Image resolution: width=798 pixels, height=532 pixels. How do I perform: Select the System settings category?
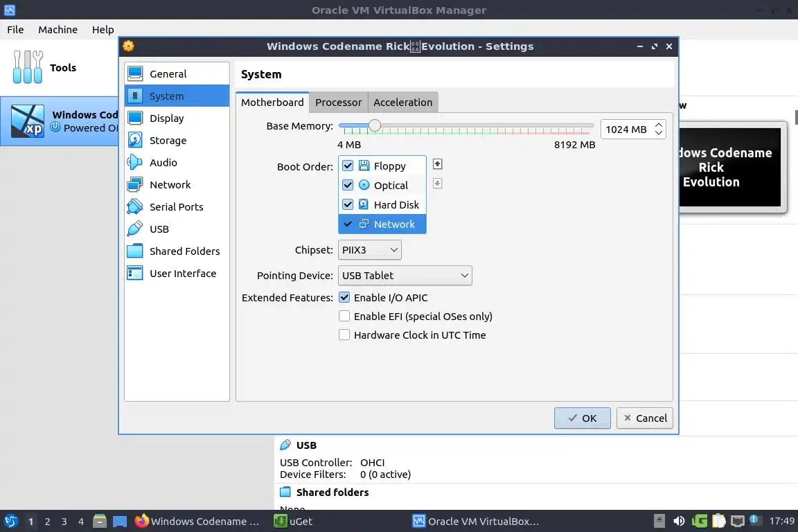[177, 96]
